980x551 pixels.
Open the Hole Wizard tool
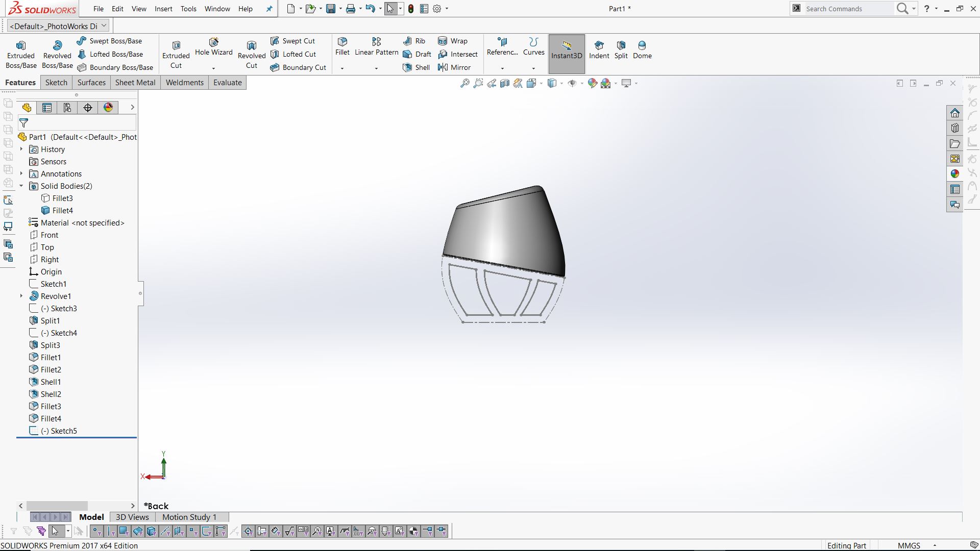coord(213,46)
